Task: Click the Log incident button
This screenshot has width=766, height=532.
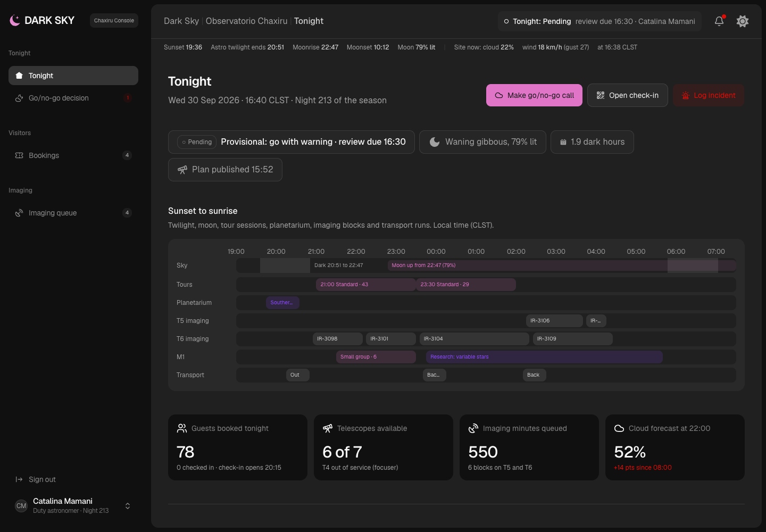Action: pyautogui.click(x=709, y=95)
